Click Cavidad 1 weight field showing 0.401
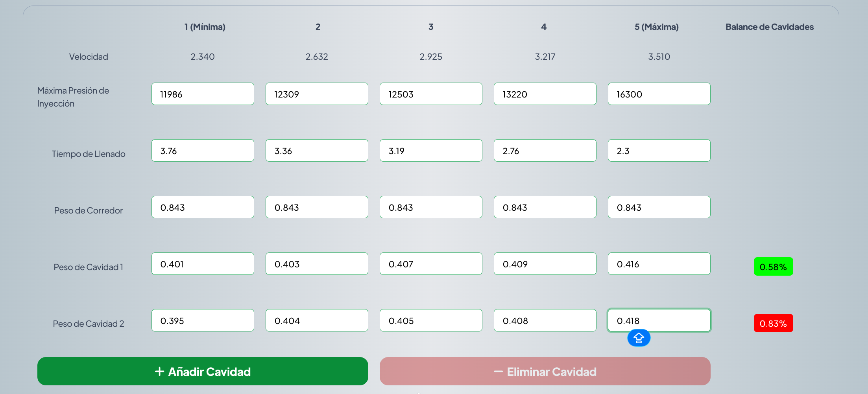The height and width of the screenshot is (394, 868). point(203,264)
